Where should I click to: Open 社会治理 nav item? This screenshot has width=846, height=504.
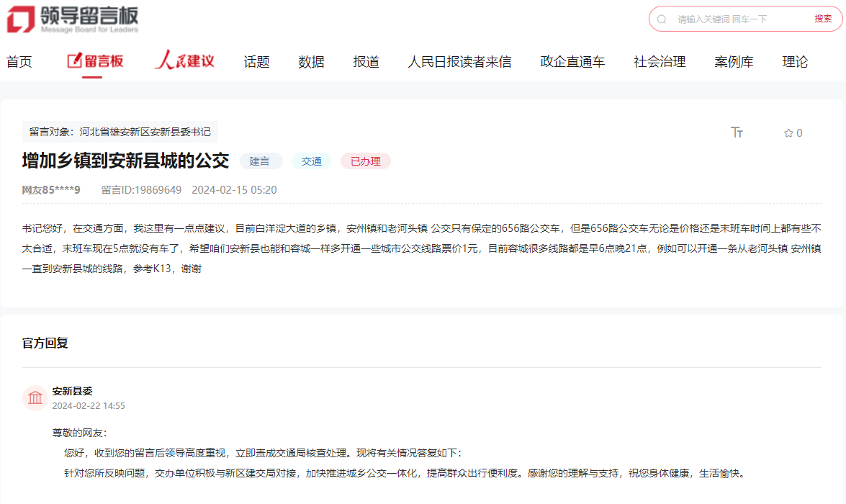(660, 62)
